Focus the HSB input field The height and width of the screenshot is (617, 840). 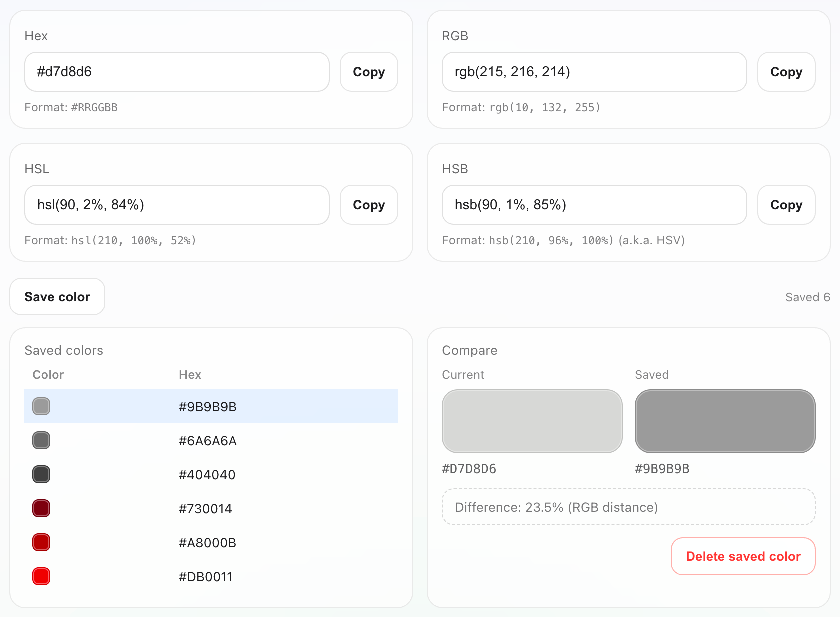(594, 205)
